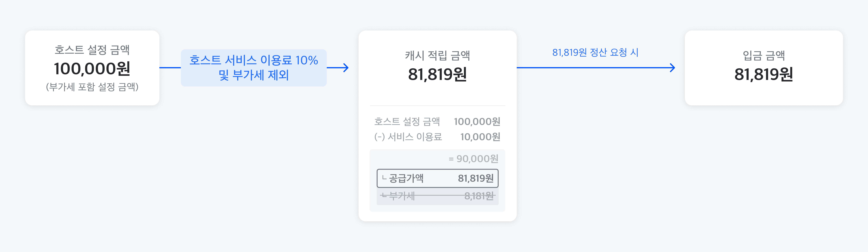Click the strikethrough 부가세 label

pyautogui.click(x=402, y=196)
